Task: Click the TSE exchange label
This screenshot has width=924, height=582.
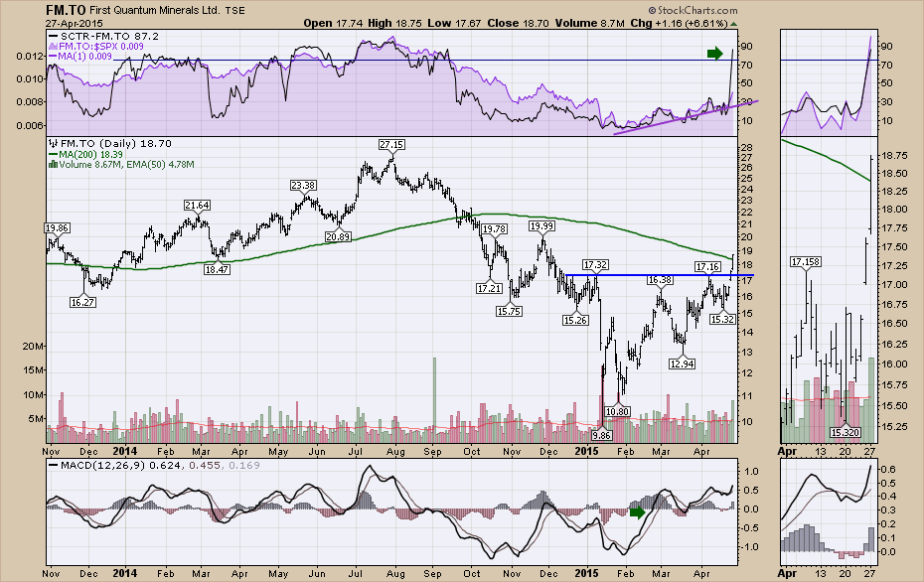Action: coord(234,11)
